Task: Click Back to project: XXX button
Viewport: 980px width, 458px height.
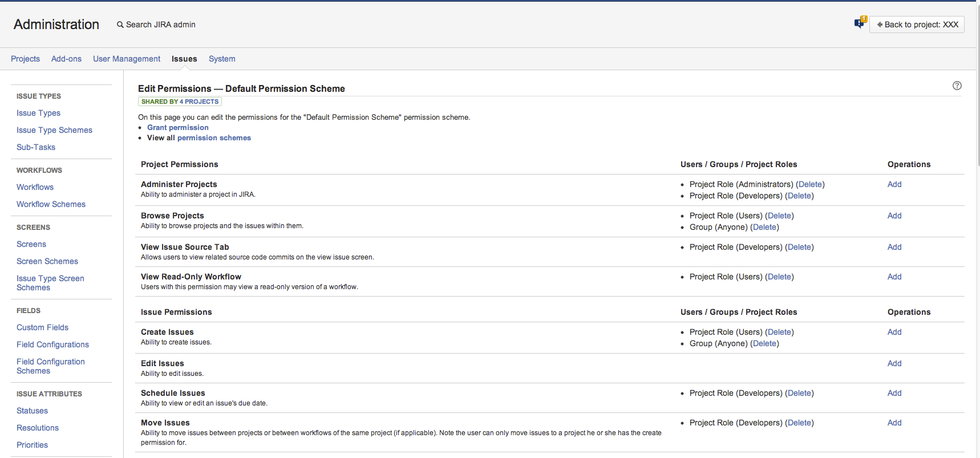Action: [917, 25]
